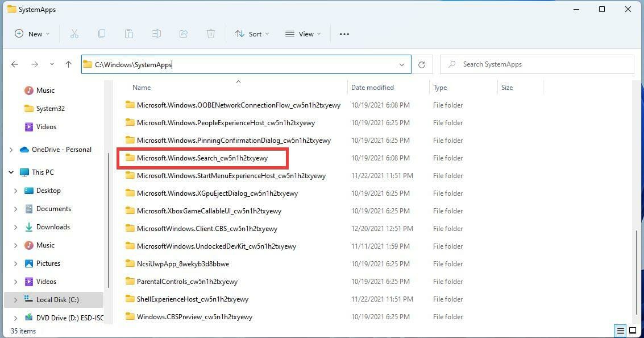Expand the Local Disk (C:) node

click(x=15, y=300)
